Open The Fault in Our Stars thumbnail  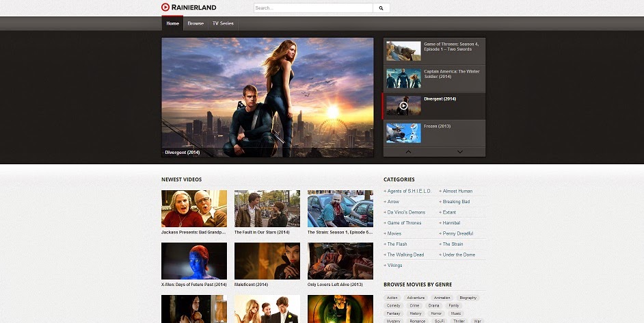pyautogui.click(x=267, y=208)
